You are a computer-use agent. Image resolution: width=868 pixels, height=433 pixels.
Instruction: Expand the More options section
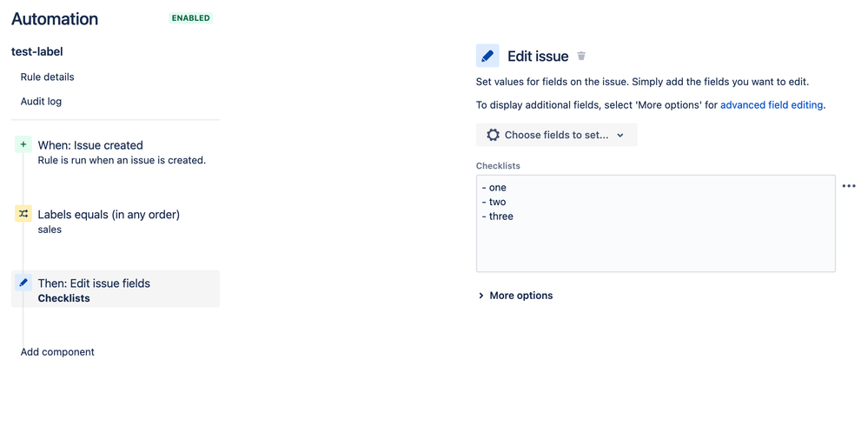point(515,296)
